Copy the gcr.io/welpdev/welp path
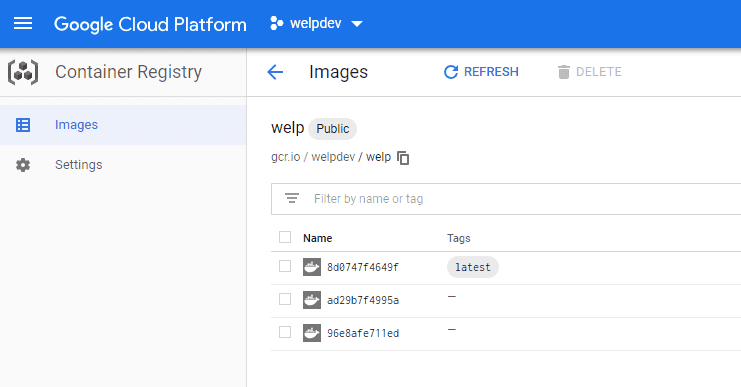The height and width of the screenshot is (387, 741). (403, 157)
